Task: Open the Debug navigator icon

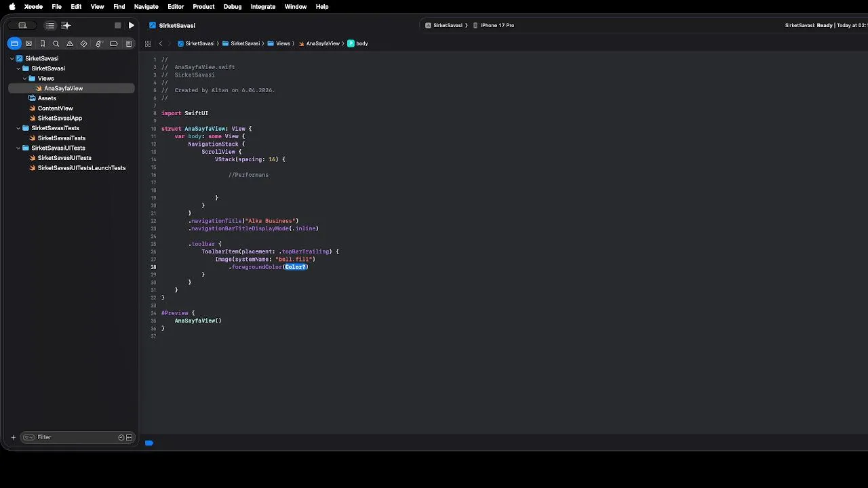Action: tap(98, 43)
